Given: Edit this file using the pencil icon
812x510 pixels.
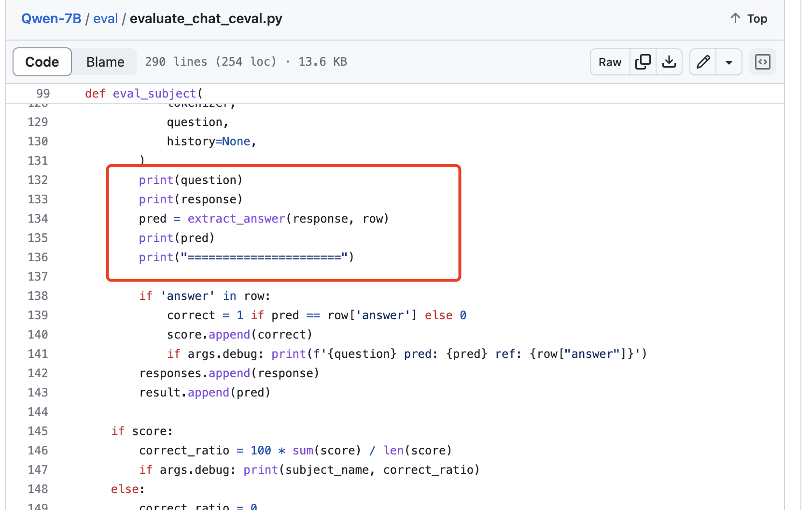Looking at the screenshot, I should [703, 62].
